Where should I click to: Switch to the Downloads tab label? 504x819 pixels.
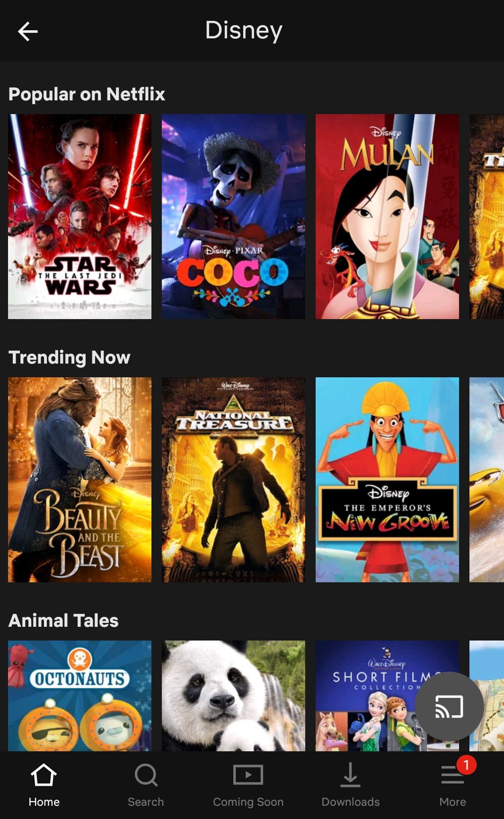pos(351,802)
